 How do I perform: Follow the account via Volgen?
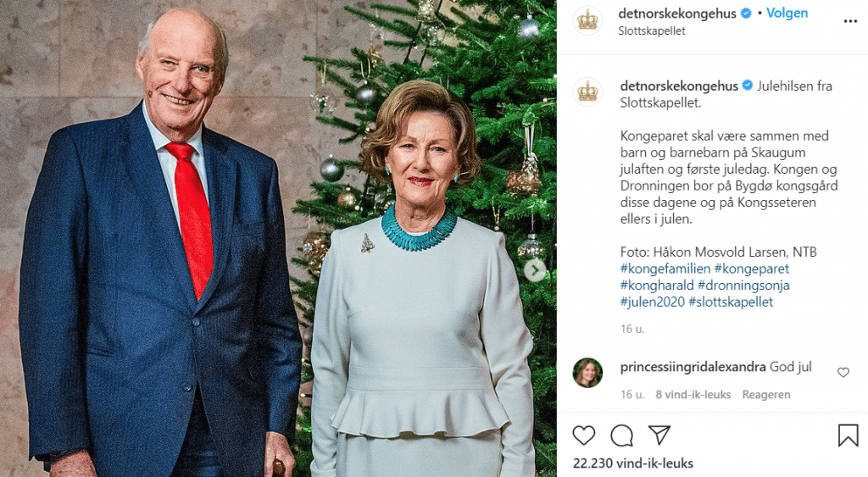pos(787,14)
